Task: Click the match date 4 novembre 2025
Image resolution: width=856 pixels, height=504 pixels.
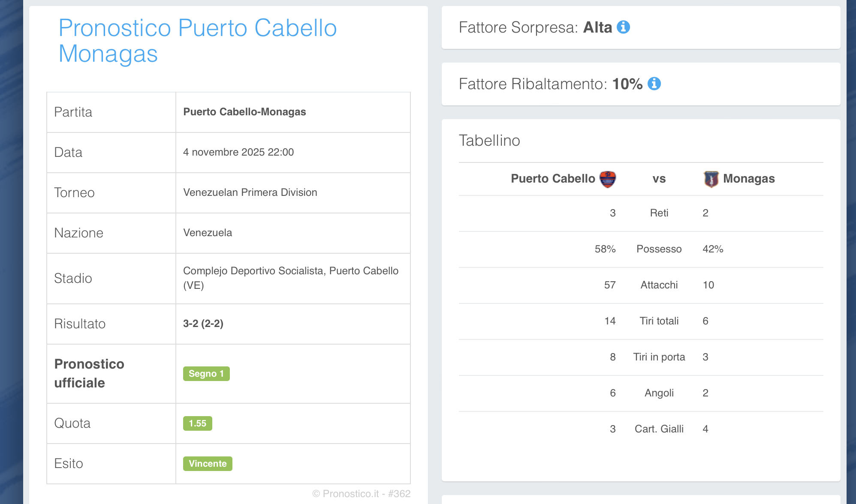Action: click(238, 152)
